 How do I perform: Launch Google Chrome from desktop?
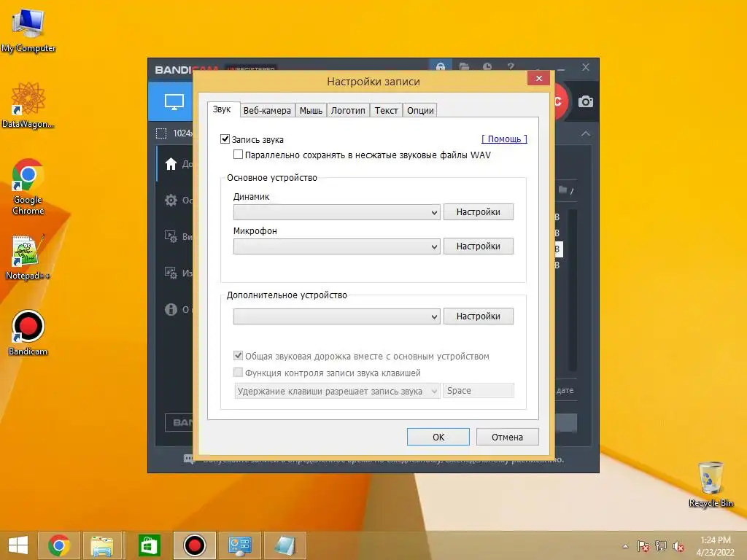coord(28,187)
